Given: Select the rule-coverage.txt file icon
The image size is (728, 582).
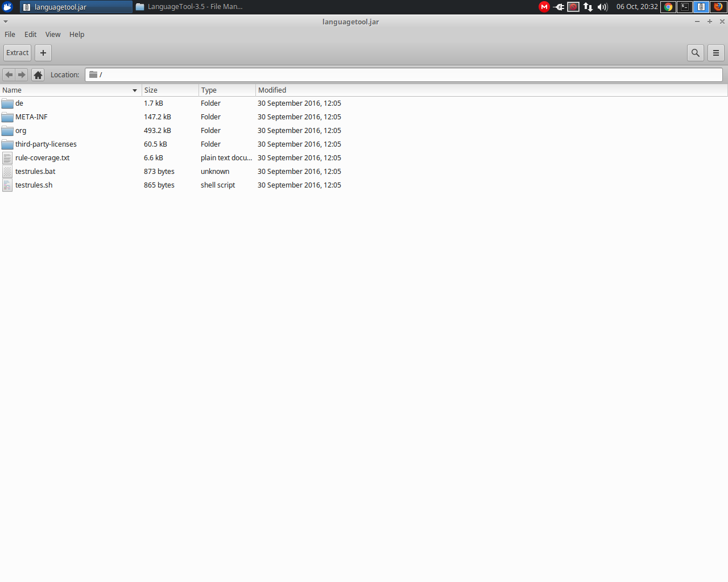Looking at the screenshot, I should pyautogui.click(x=7, y=158).
